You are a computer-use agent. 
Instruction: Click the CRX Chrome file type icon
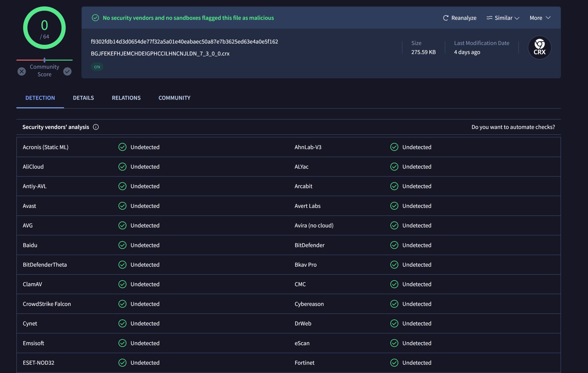point(539,48)
